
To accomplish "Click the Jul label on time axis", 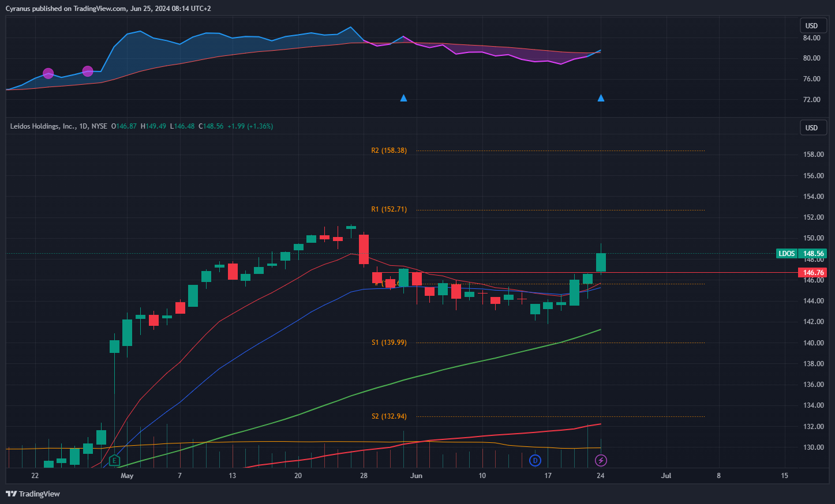I will tap(666, 476).
